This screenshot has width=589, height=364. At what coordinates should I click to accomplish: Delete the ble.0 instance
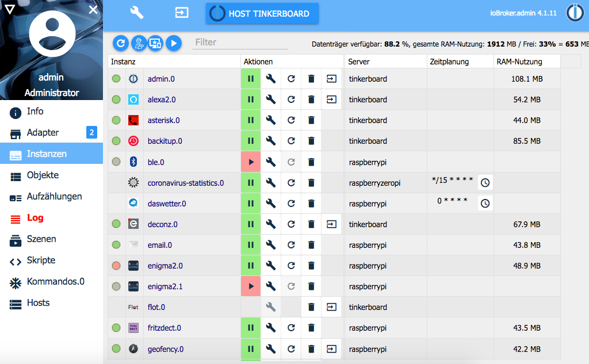click(x=311, y=162)
